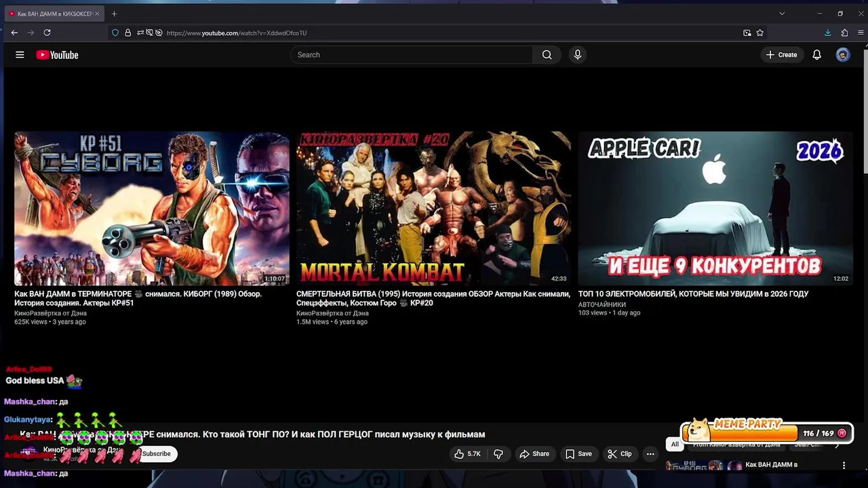Open title link СМЕРТЕЛЬНАЯ БИТВА (1995)
Screen dimensions: 868x488
pos(433,298)
